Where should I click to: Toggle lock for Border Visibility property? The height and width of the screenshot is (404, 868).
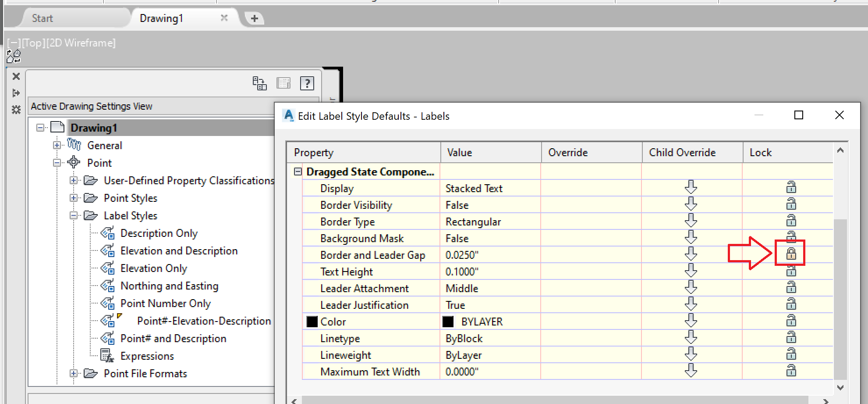(791, 204)
